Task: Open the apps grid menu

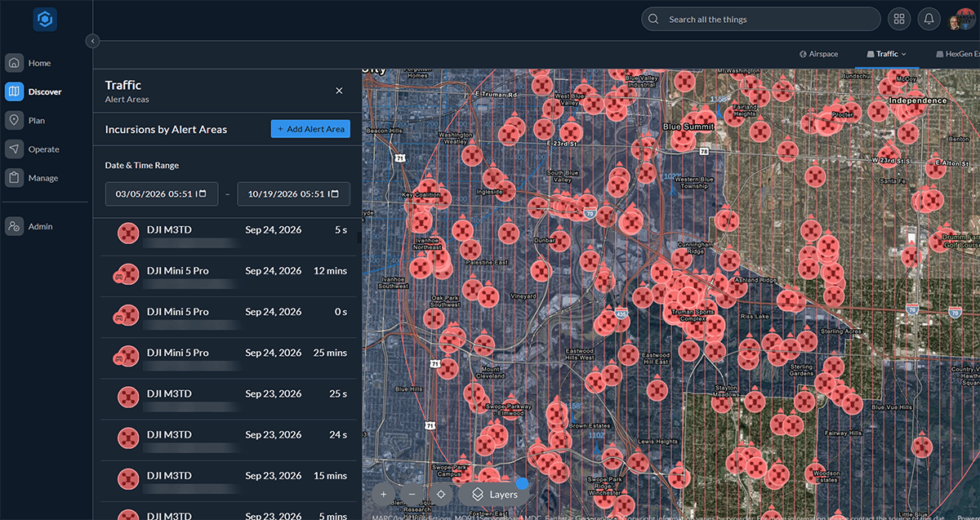Action: pos(899,20)
